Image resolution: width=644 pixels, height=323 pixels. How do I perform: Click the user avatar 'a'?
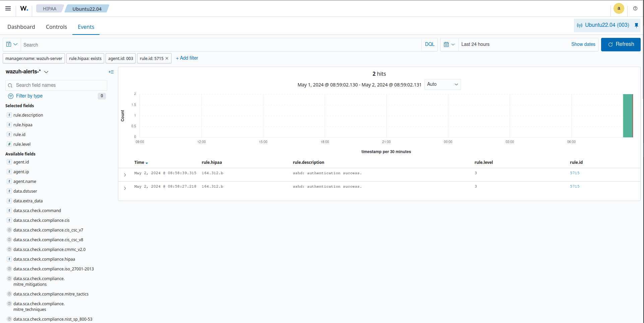pos(619,8)
